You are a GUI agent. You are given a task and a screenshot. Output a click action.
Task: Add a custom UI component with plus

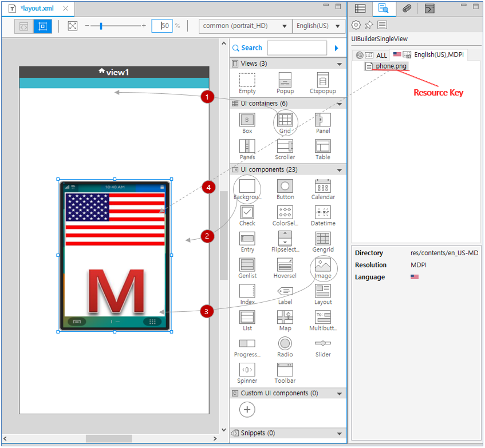[247, 409]
